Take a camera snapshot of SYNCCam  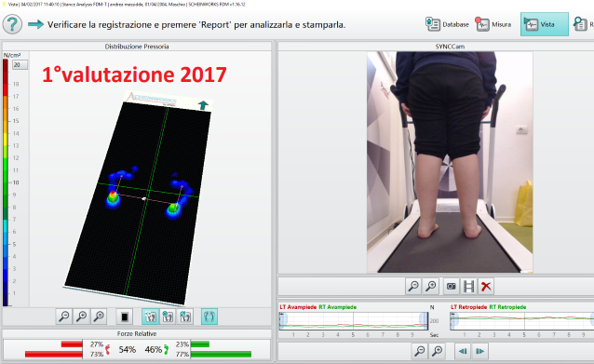coord(452,287)
